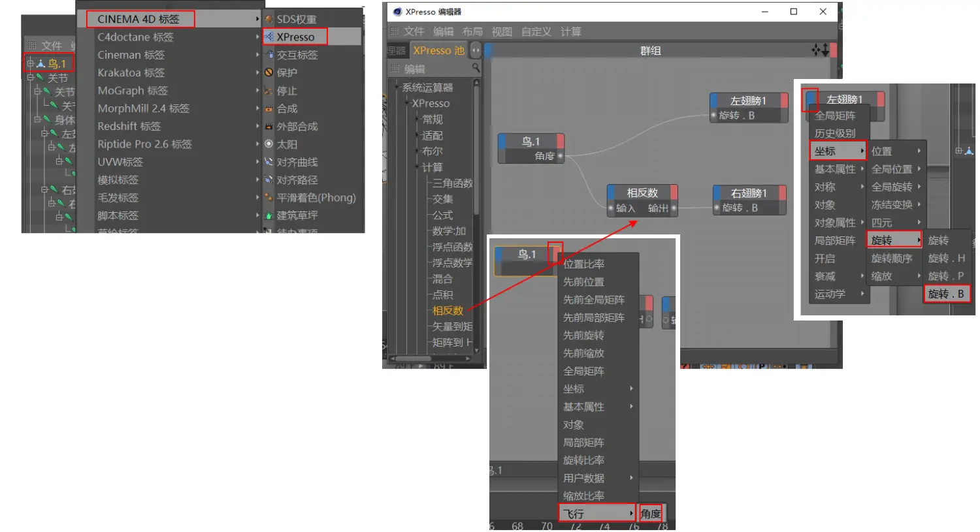Image resolution: width=980 pixels, height=532 pixels.
Task: Click the 输出 port dot on 相反数 node
Action: (x=674, y=208)
